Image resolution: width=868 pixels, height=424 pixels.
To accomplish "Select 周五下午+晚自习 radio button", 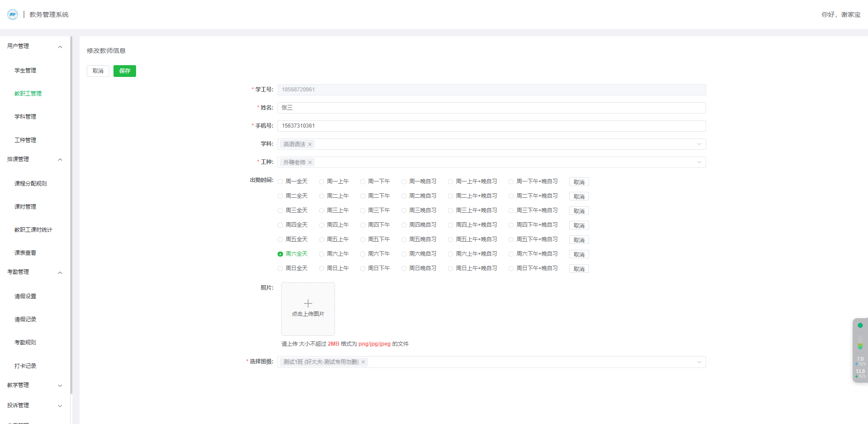I will point(511,240).
